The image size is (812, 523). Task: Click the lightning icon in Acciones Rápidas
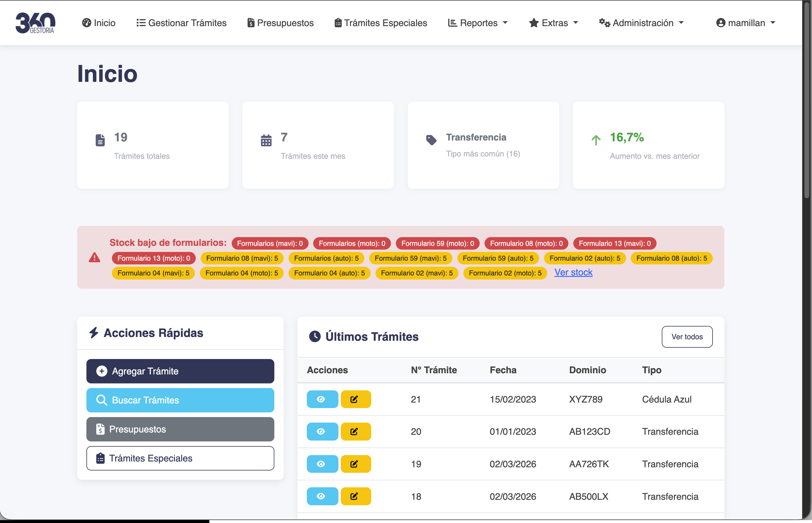[94, 333]
